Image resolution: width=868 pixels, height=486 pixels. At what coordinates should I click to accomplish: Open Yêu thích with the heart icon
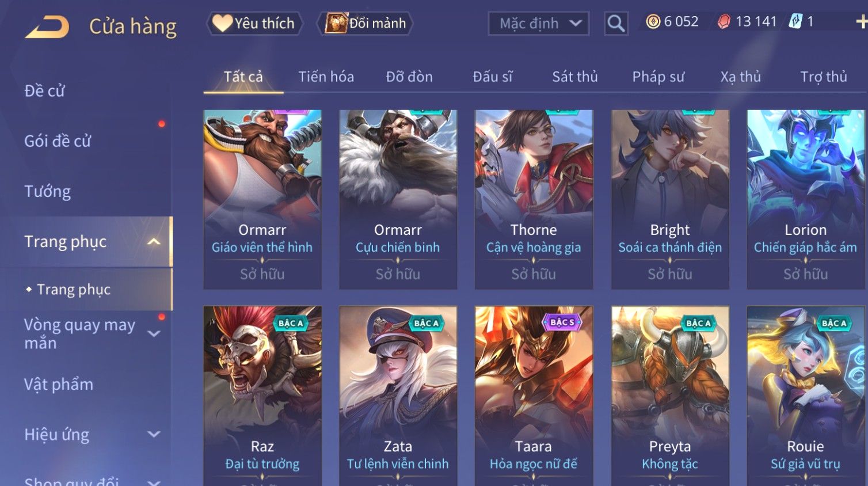click(x=254, y=24)
